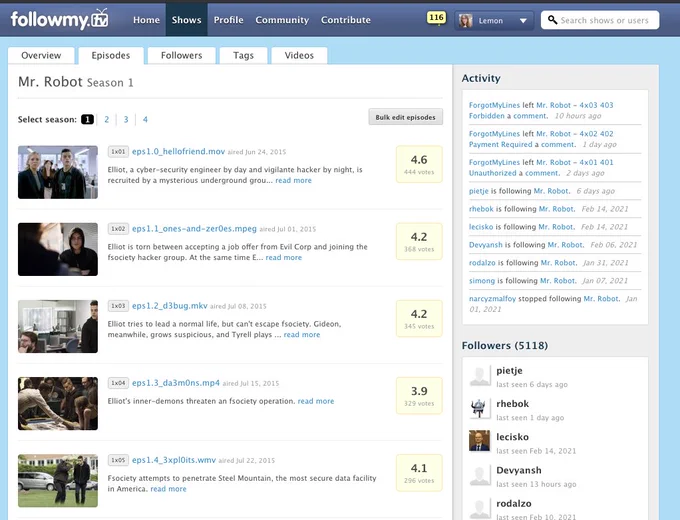
Task: Open pietje's name in Activity feed
Action: (478, 191)
